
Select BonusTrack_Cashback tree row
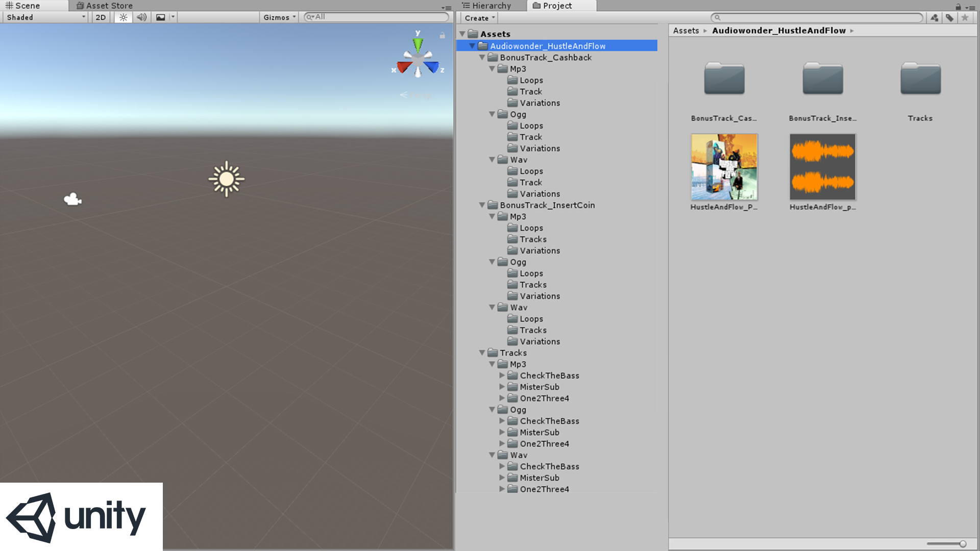point(557,57)
